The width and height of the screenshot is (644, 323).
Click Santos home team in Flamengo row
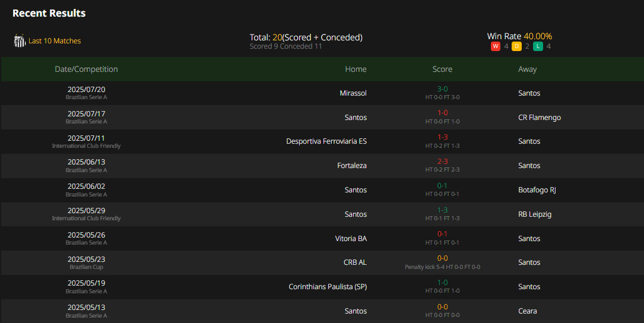pos(356,117)
